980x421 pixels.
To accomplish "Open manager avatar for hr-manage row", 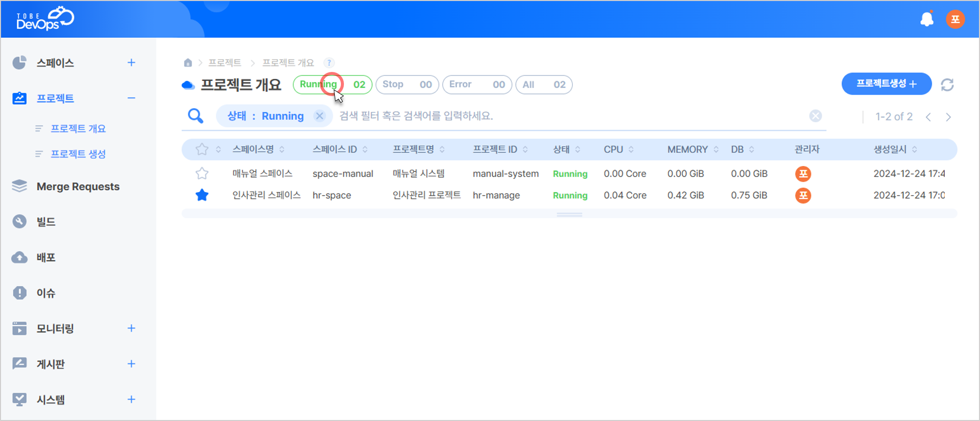I will [x=803, y=195].
